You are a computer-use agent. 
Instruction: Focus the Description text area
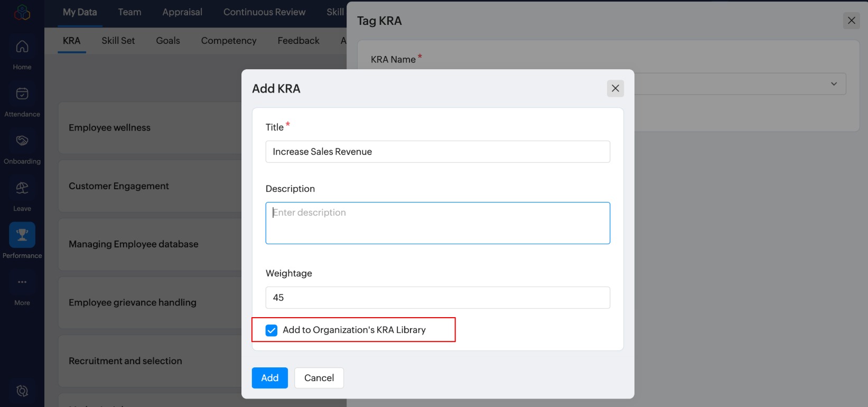point(437,223)
